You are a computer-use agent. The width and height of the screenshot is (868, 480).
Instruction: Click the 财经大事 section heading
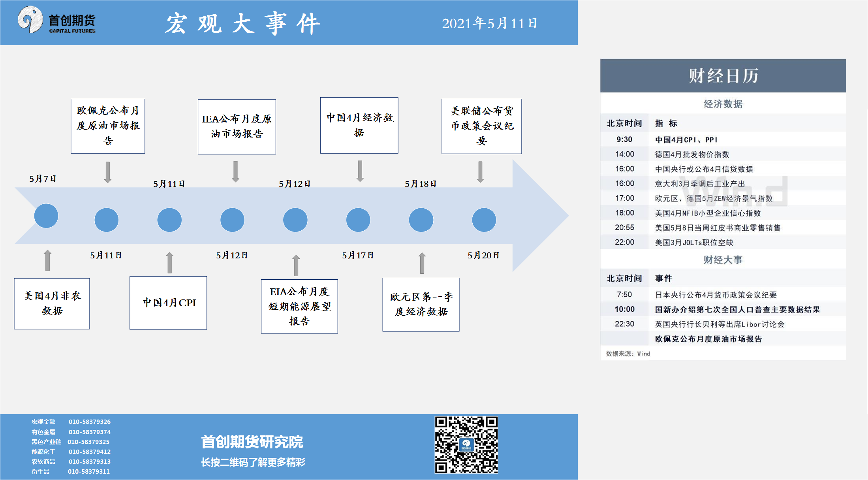coord(723,260)
